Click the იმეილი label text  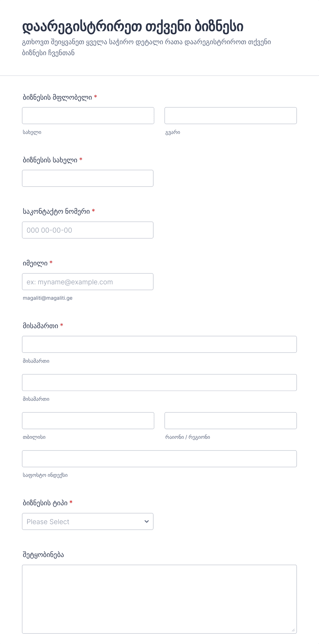(x=35, y=263)
